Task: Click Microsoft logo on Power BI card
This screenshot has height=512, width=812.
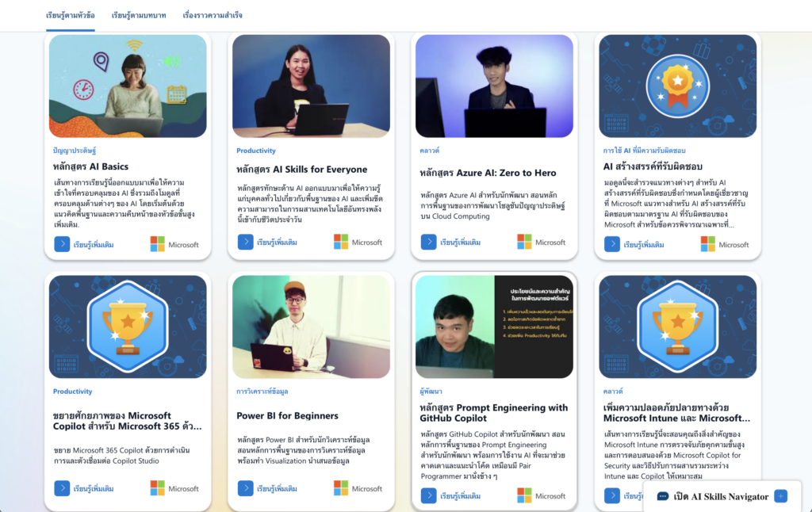Action: [358, 488]
